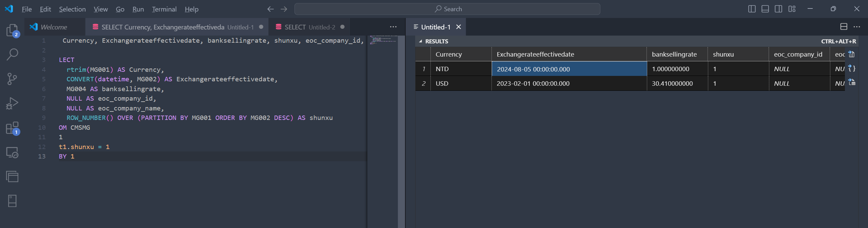Click unsaved dot on Untitled-1 SQL tab

click(x=261, y=27)
